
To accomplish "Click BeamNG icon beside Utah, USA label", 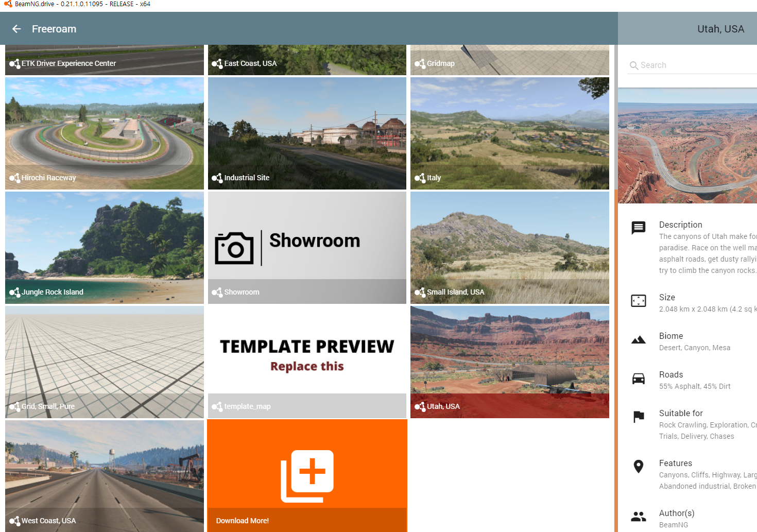I will (x=420, y=407).
